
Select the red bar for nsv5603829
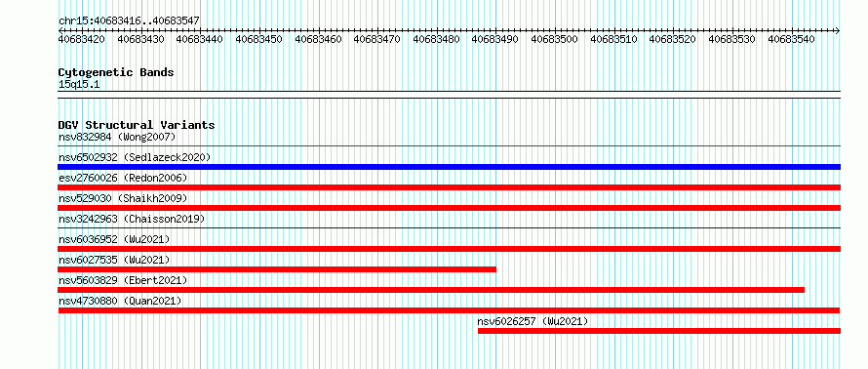pyautogui.click(x=431, y=290)
